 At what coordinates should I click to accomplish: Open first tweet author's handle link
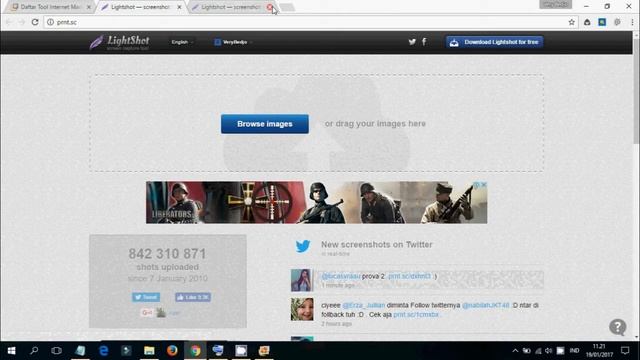tap(341, 276)
